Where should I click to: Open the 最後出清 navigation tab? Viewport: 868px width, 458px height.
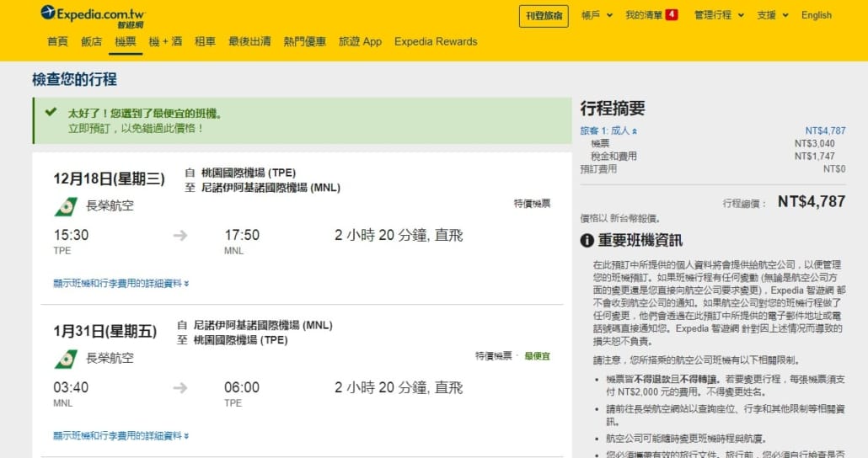[x=249, y=41]
